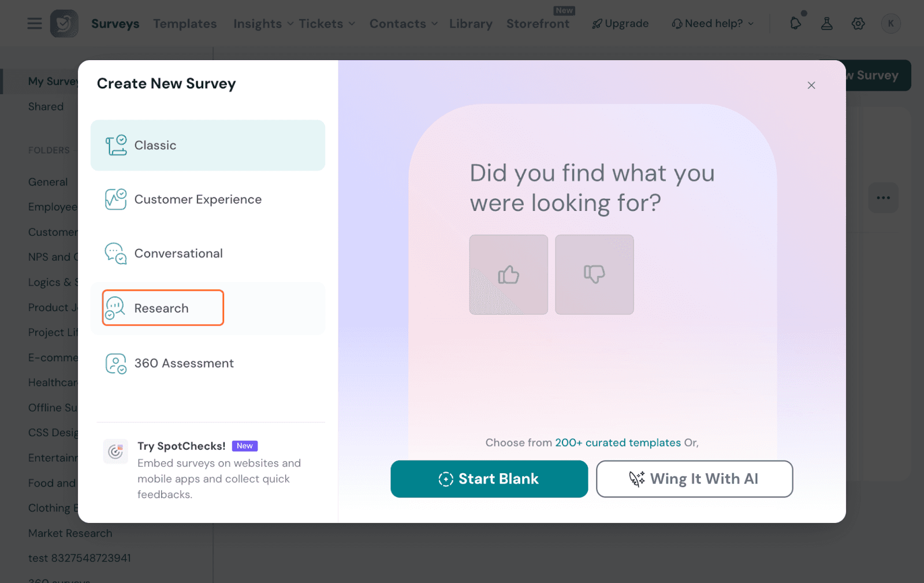Close the Create New Survey dialog

coord(811,86)
